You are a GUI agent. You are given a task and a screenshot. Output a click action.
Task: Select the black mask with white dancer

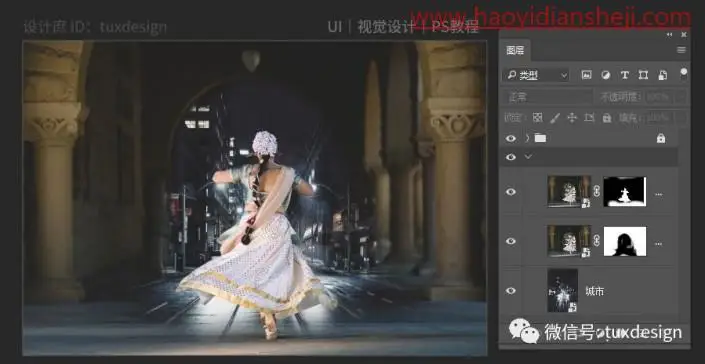(x=625, y=191)
